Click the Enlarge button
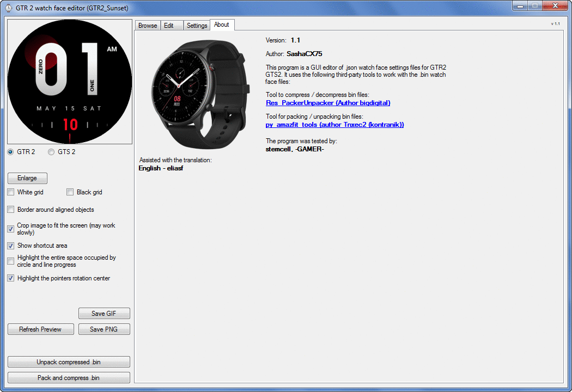 [x=27, y=178]
